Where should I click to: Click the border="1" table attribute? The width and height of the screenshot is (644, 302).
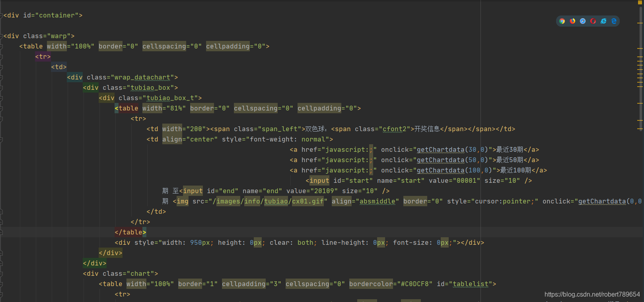coord(198,284)
